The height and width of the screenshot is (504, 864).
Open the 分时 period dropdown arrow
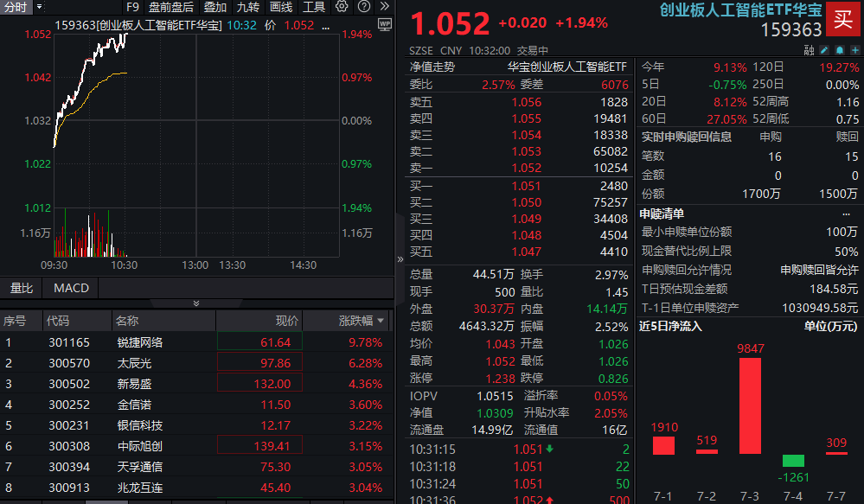[39, 7]
